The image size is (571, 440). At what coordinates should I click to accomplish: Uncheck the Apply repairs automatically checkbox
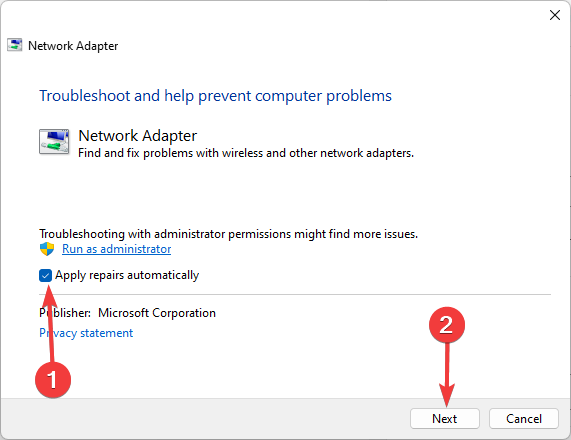[45, 276]
